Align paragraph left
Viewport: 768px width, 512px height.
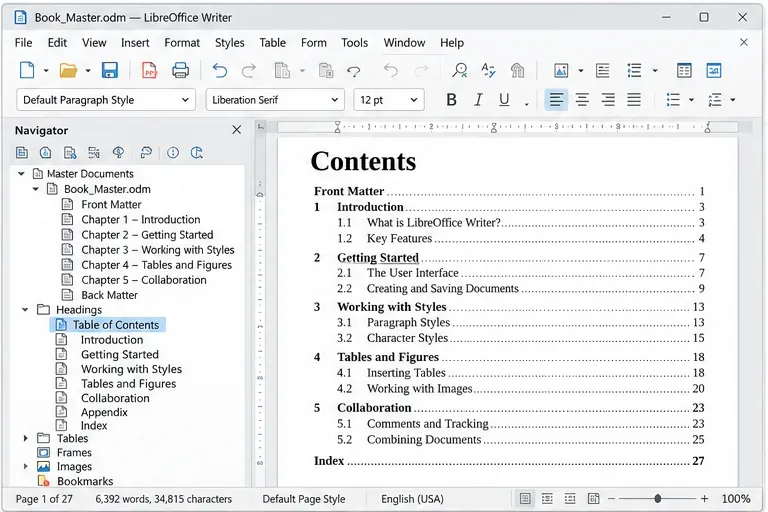(x=556, y=100)
